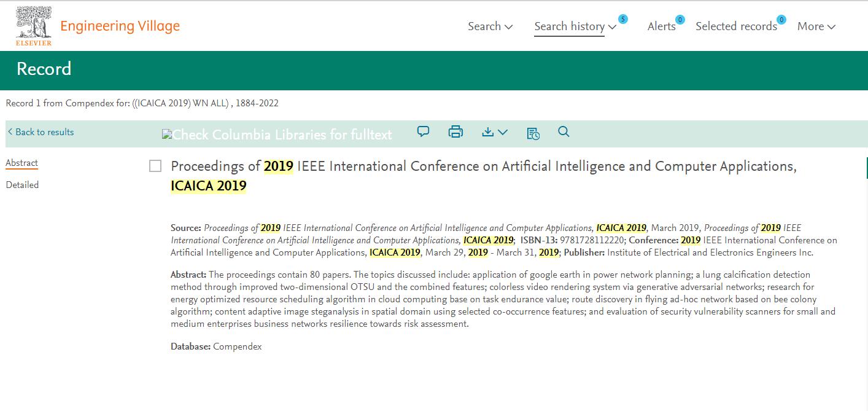Switch to the Detailed view tab

(x=22, y=184)
